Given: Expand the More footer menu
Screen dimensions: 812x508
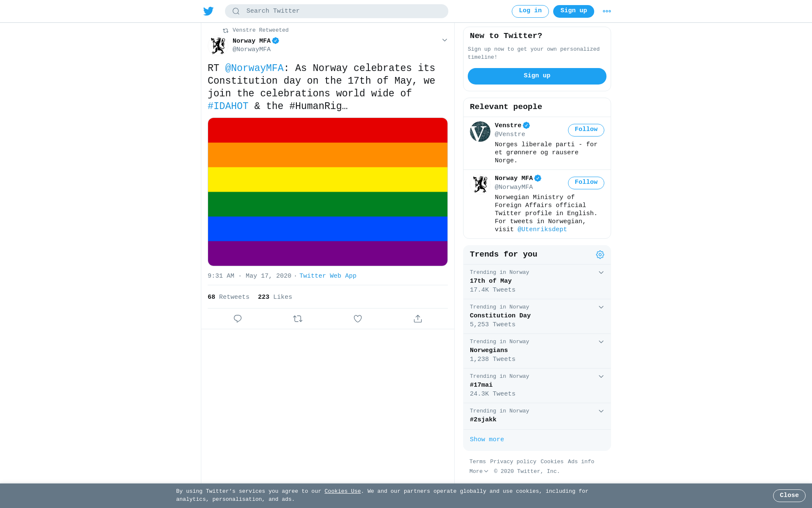Looking at the screenshot, I should coord(479,471).
